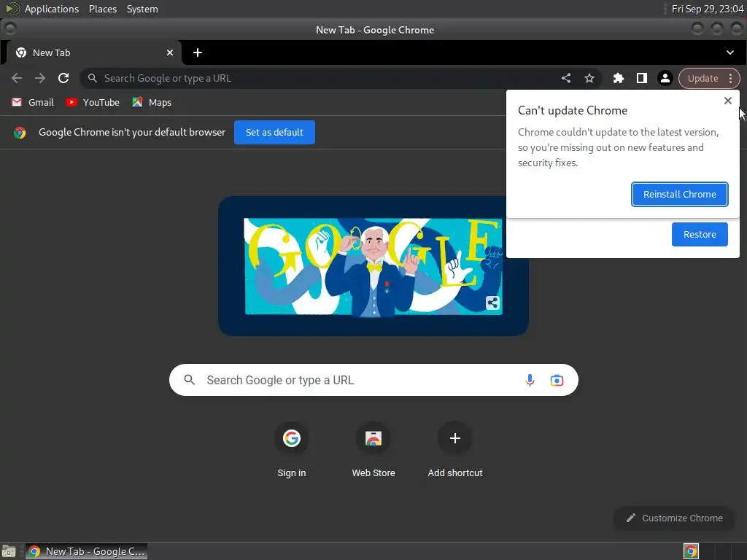Click the window menu button in title bar
Viewport: 747px width, 560px height.
[10, 29]
